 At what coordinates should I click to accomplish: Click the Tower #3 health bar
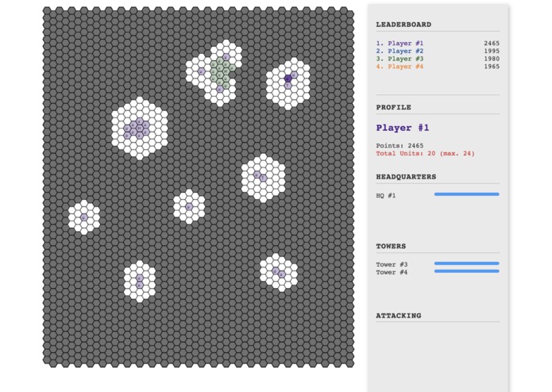(x=466, y=263)
